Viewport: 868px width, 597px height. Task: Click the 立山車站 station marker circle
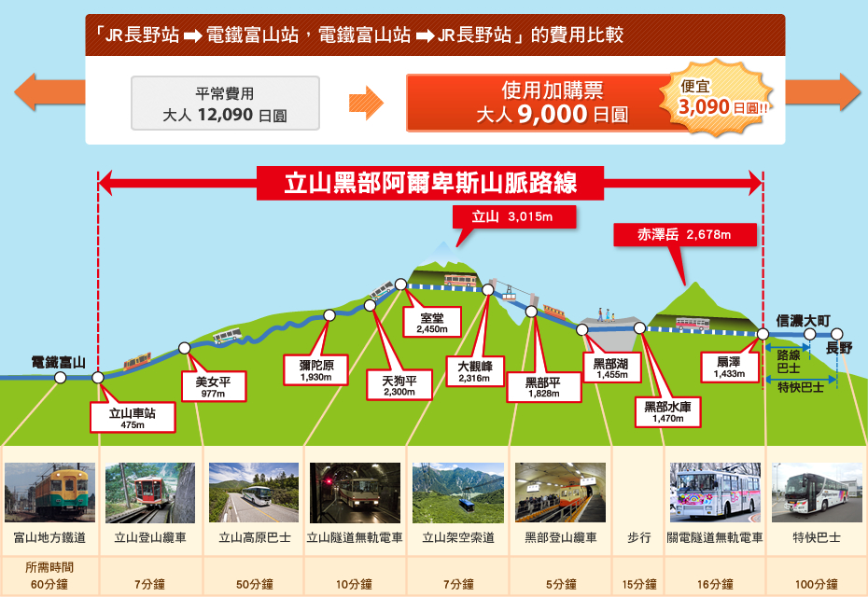(98, 378)
